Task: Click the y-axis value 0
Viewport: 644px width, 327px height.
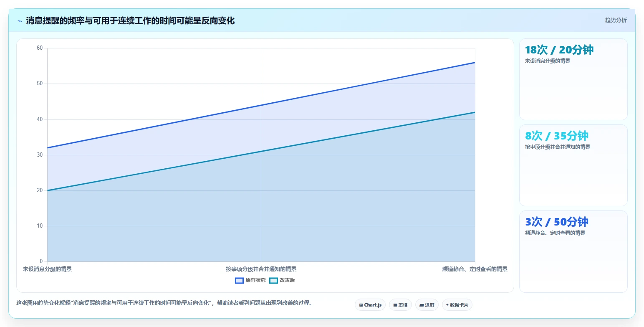Action: 41,261
